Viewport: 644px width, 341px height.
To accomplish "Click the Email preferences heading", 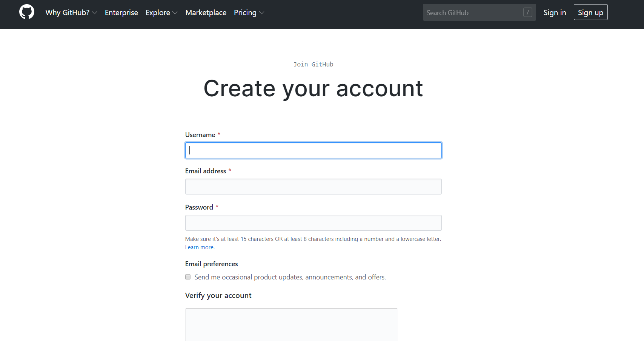I will coord(211,264).
